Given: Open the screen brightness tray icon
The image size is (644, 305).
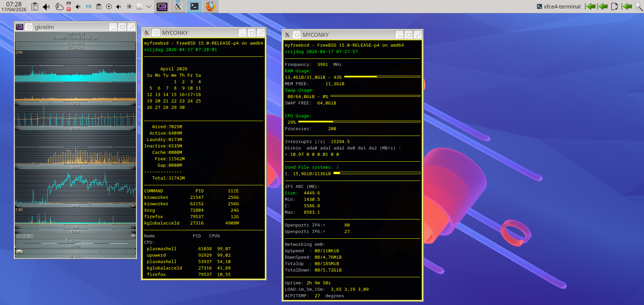Looking at the screenshot, I should tap(129, 6).
